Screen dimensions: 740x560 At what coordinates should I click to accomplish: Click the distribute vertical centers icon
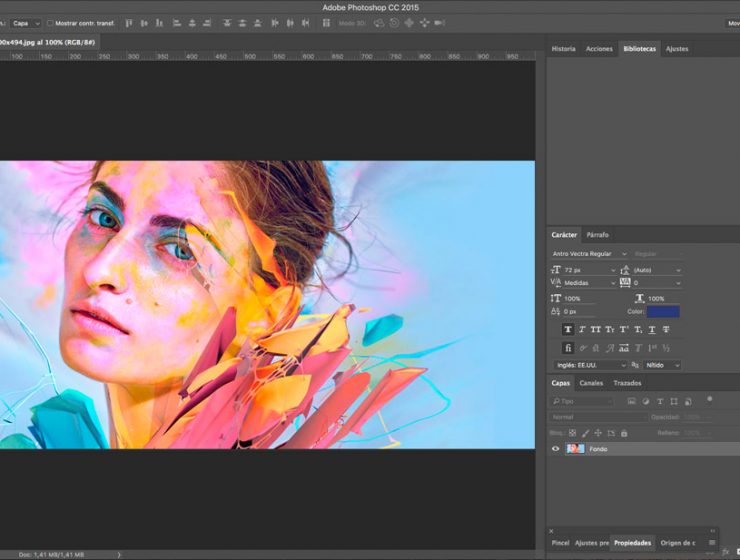click(242, 23)
